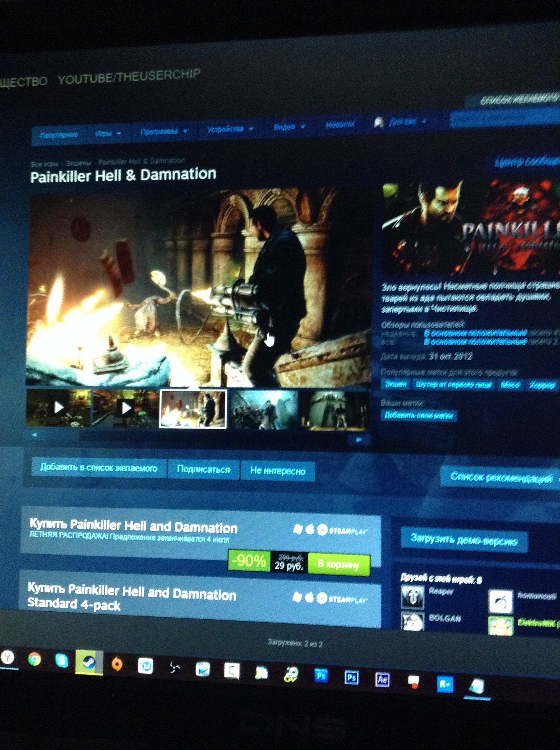Click the Painkiller header capsule image

(x=471, y=228)
